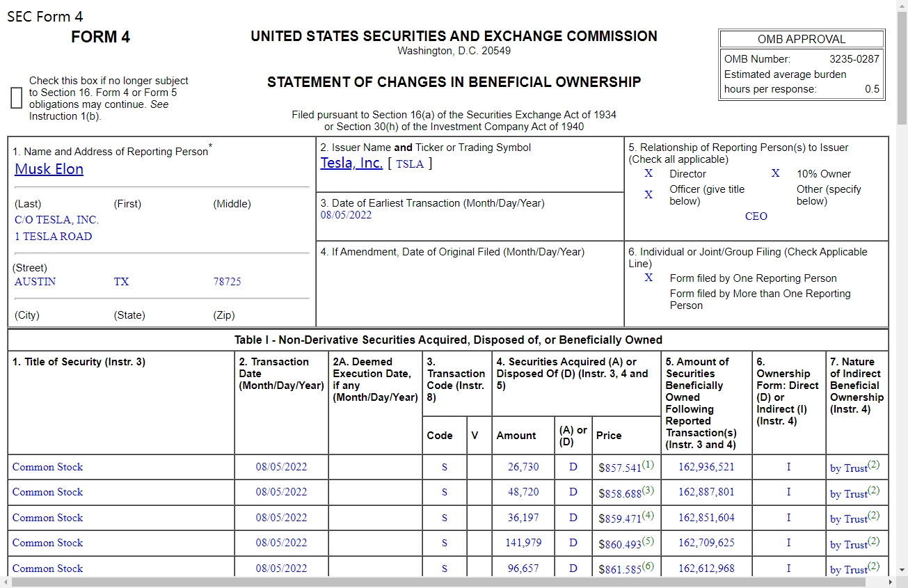Click the horizontal scrollbar right arrow
Image resolution: width=908 pixels, height=588 pixels.
[890, 582]
